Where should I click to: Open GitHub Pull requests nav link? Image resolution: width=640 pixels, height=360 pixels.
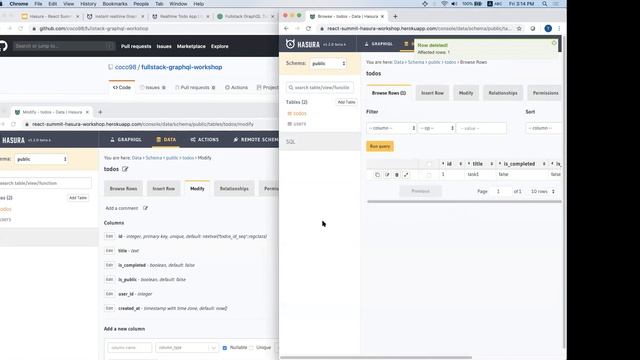click(x=136, y=46)
